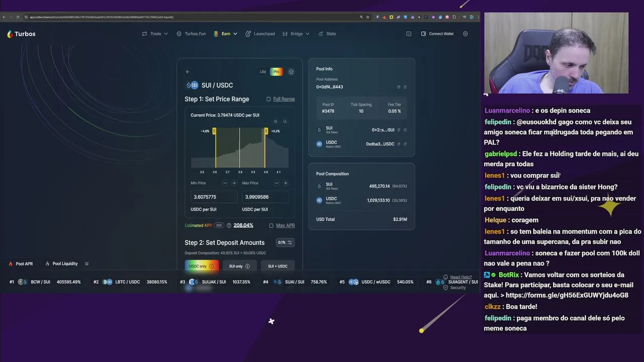Viewport: 644px width, 362px height.
Task: Click Pool ID value #3478
Action: [328, 111]
